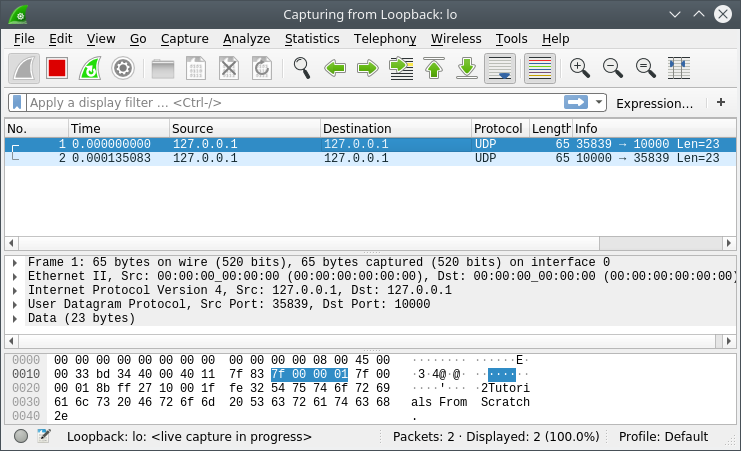The height and width of the screenshot is (451, 741).
Task: Jump to the first packet
Action: (x=434, y=69)
